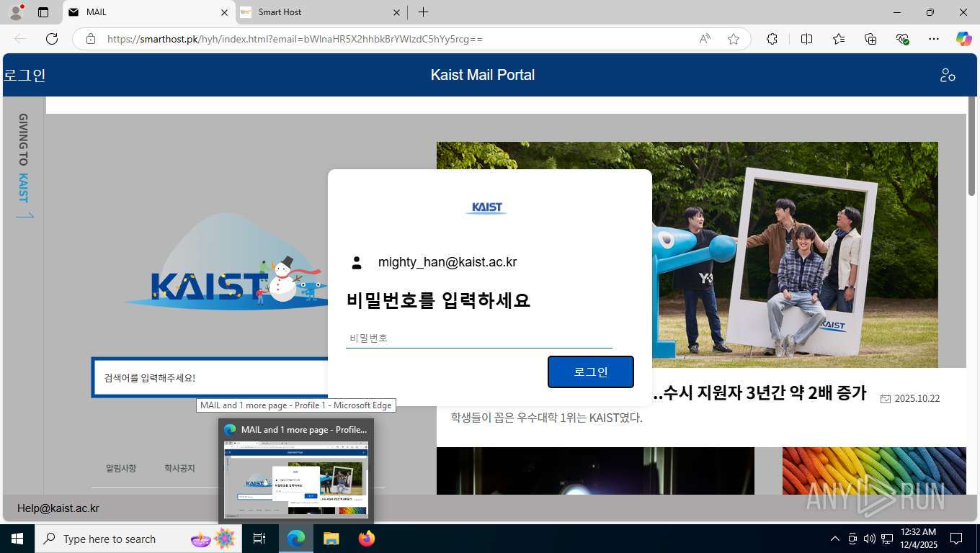
Task: View site information lock icon
Action: [x=91, y=39]
